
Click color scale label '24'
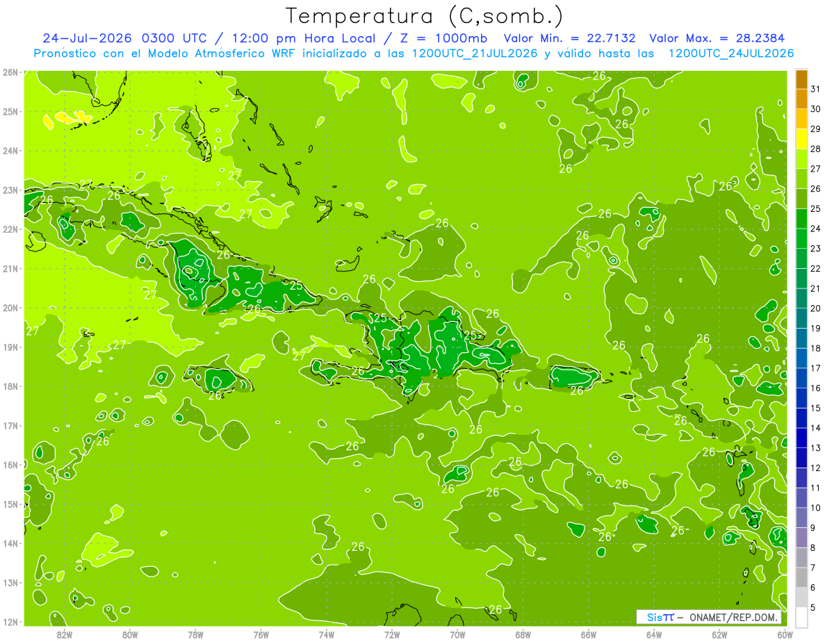815,229
